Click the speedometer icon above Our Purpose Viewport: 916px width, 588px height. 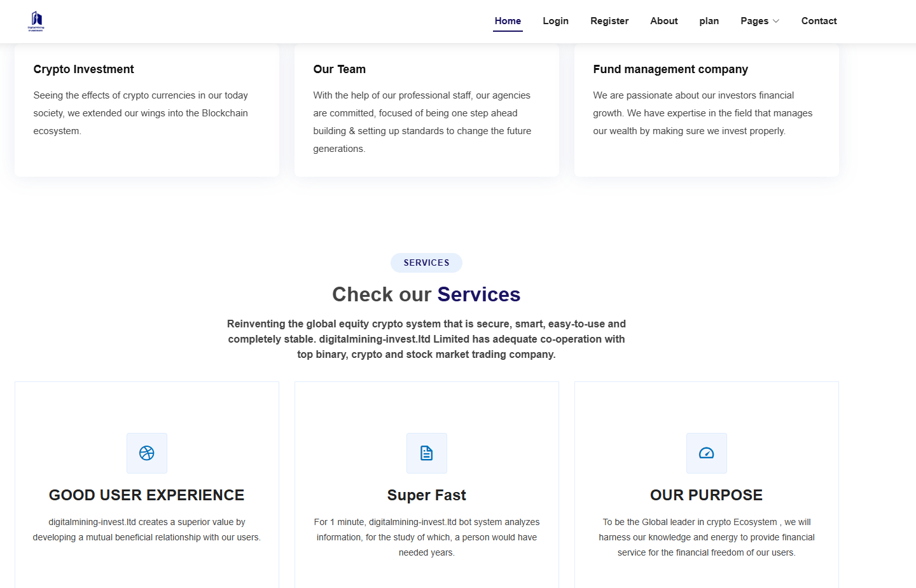tap(707, 453)
